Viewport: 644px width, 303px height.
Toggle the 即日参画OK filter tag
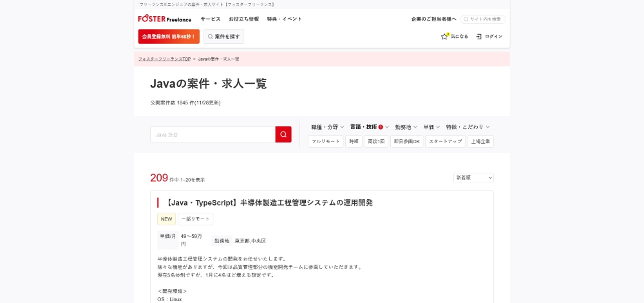(x=406, y=141)
